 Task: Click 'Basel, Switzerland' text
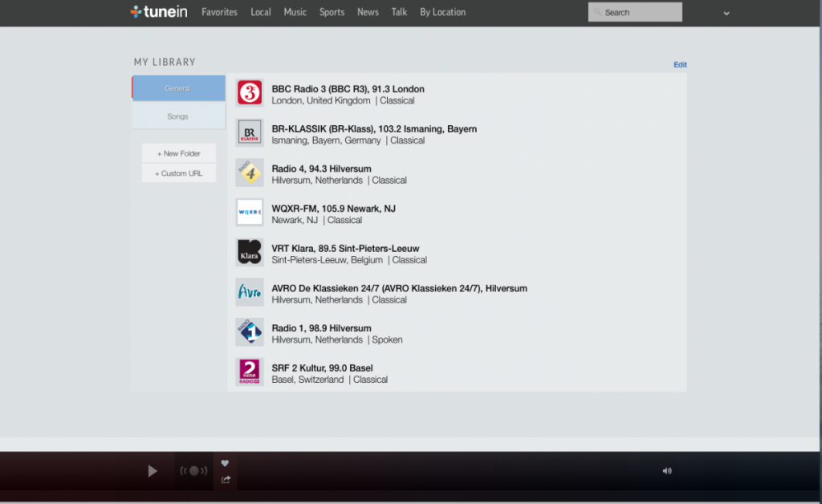tap(307, 380)
